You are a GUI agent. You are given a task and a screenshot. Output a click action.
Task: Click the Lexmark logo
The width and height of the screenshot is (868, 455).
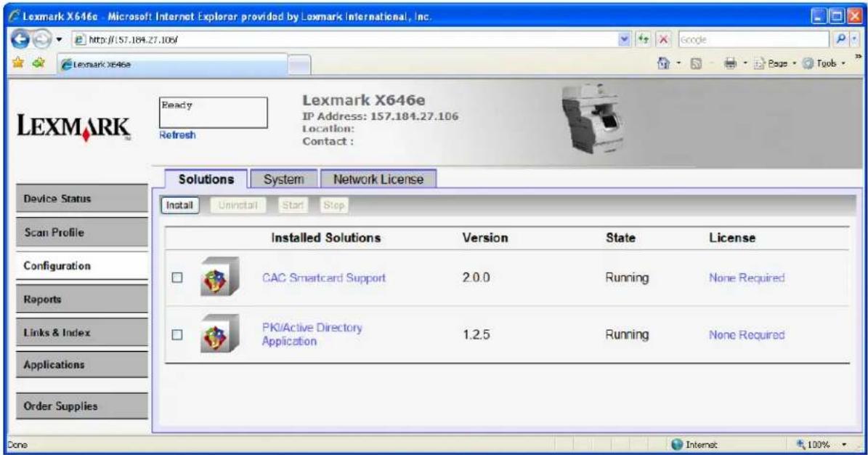pos(73,127)
